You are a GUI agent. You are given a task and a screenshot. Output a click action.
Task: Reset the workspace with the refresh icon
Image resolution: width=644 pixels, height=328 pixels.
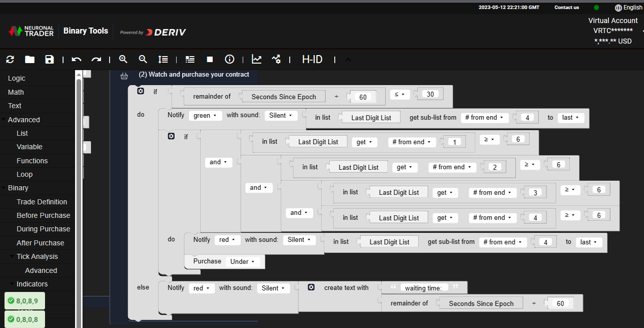coord(10,59)
